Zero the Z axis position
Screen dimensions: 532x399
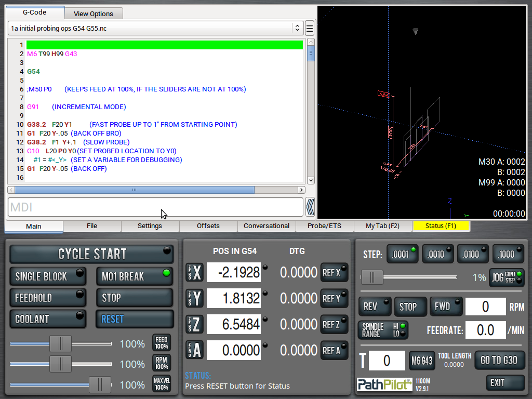(x=195, y=324)
